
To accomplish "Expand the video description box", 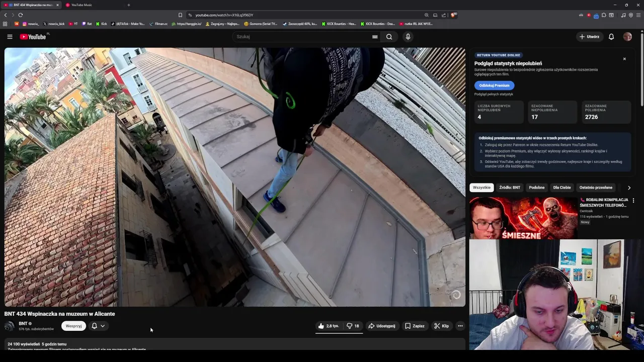I will tap(235, 345).
